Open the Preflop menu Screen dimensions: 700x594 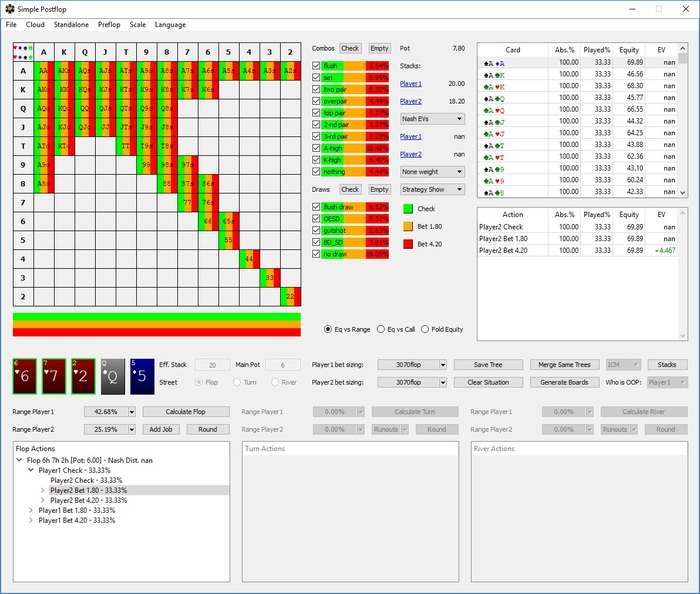[109, 25]
